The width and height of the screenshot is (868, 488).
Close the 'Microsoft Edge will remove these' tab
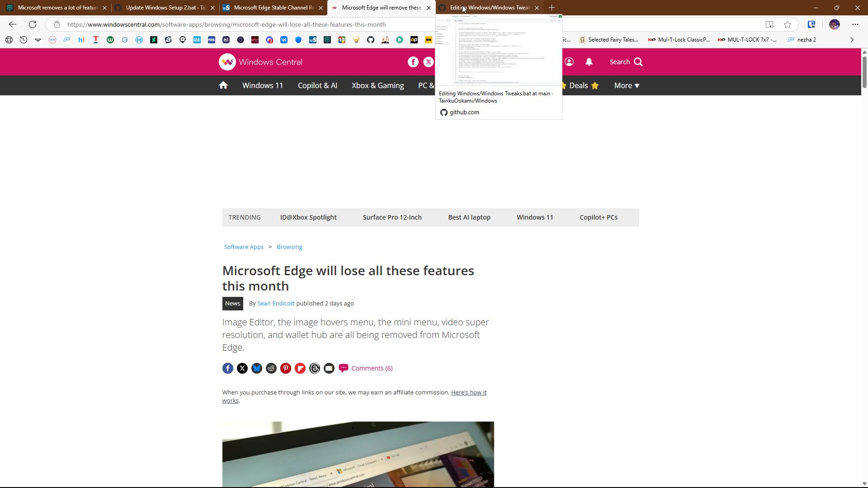click(429, 8)
